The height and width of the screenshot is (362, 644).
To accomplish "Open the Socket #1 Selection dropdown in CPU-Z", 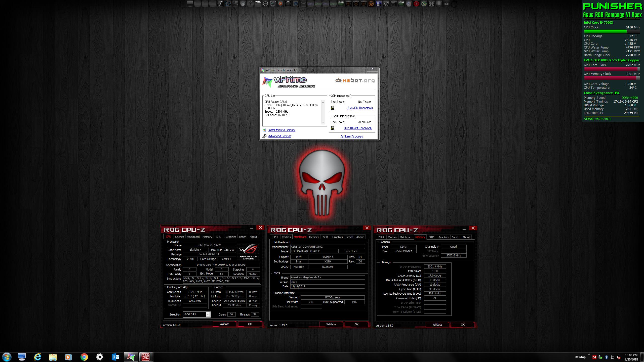I will 208,314.
